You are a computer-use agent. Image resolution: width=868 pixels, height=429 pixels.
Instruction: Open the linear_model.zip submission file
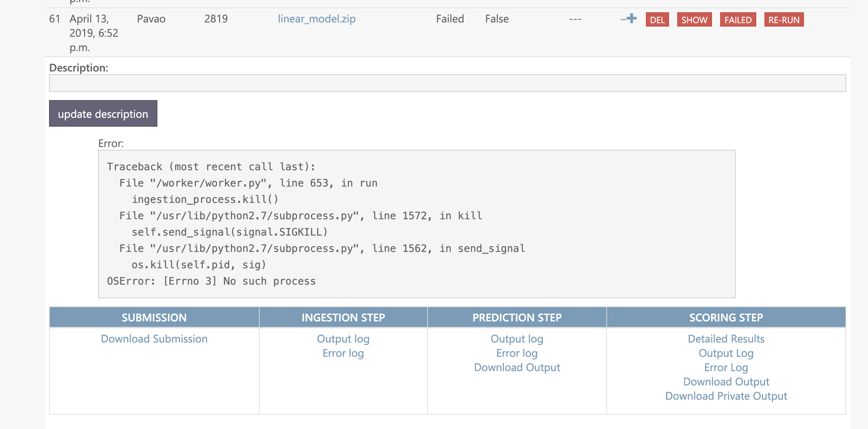click(x=317, y=19)
